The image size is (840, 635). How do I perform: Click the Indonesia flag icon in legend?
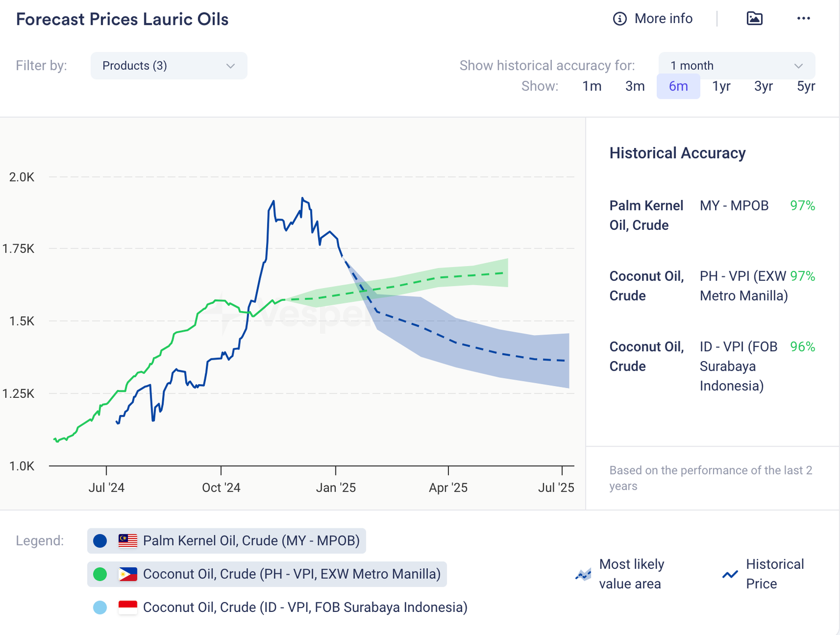[128, 607]
